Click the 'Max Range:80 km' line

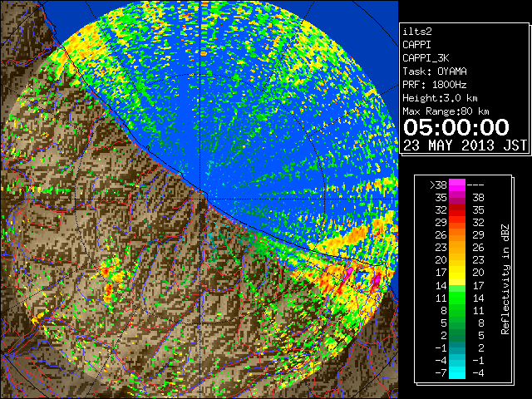pyautogui.click(x=446, y=111)
